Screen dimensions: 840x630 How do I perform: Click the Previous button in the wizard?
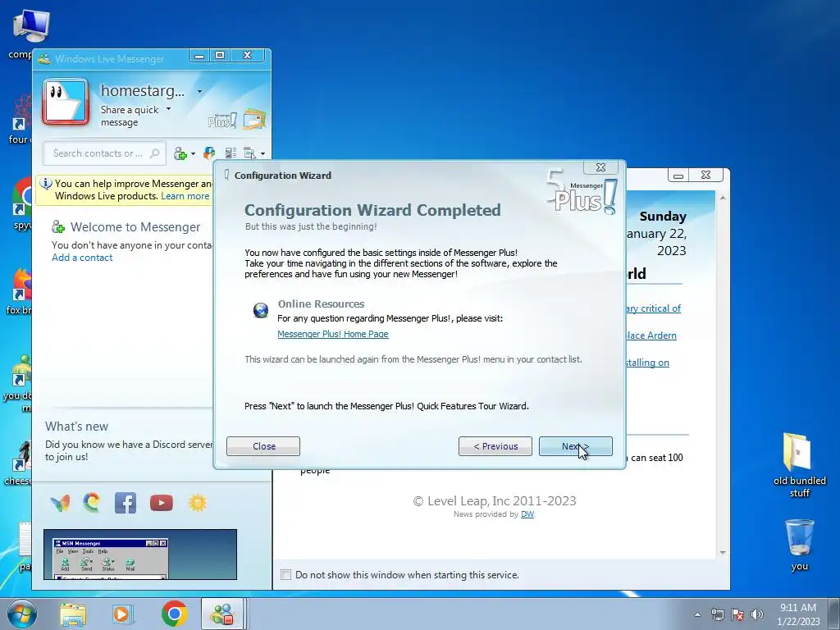tap(495, 446)
